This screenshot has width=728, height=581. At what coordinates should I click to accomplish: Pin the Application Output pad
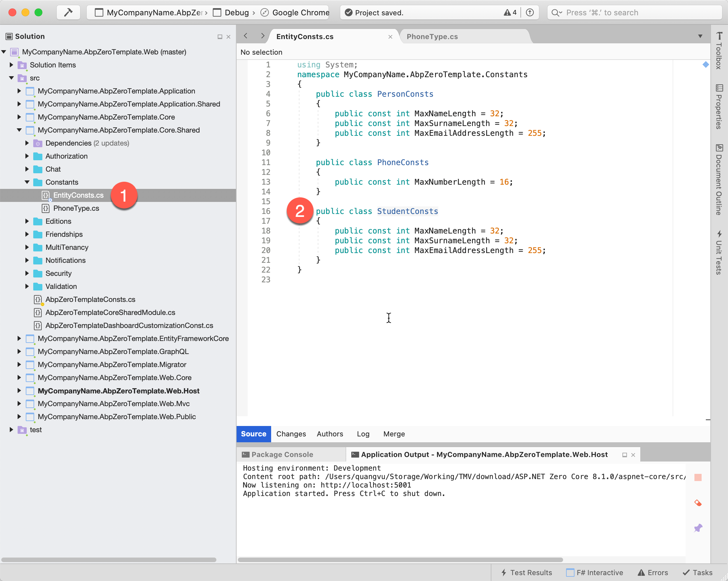[698, 528]
